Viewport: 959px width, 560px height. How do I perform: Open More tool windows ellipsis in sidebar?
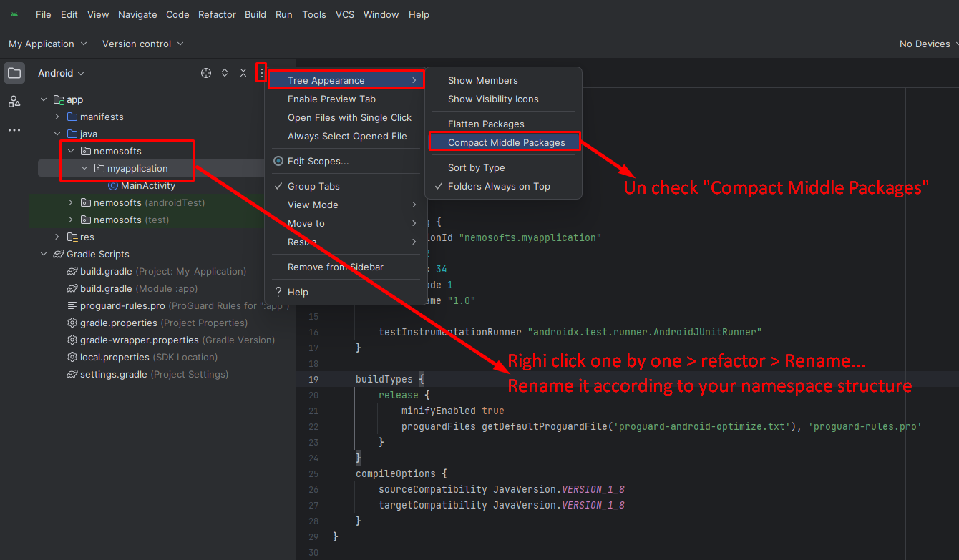(x=14, y=130)
